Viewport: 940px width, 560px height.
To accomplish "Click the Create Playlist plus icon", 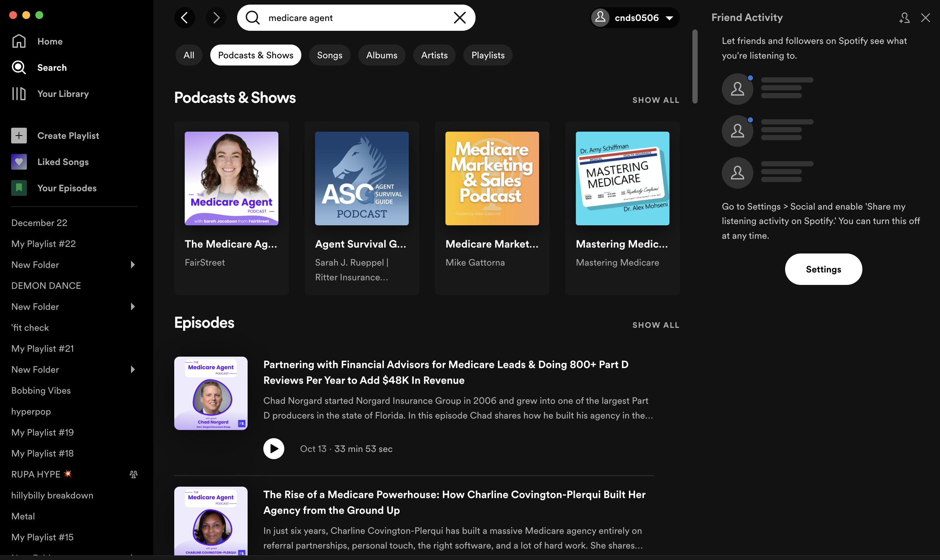I will point(19,136).
